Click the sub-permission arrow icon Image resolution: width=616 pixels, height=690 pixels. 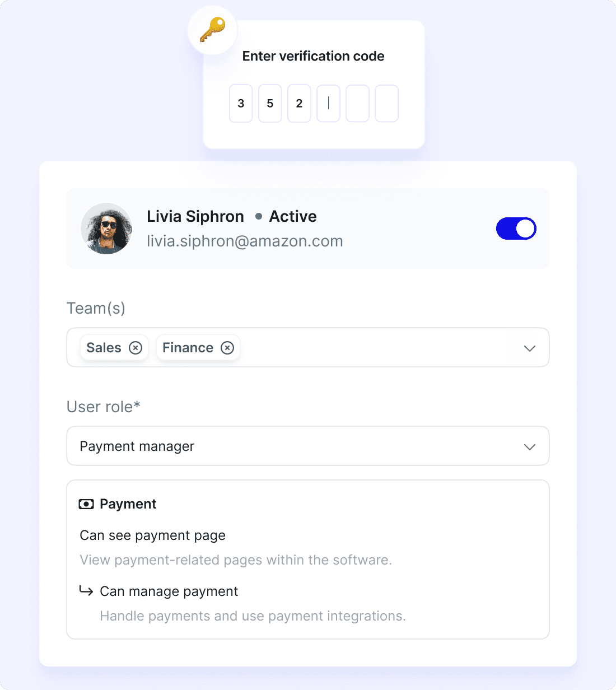point(86,591)
